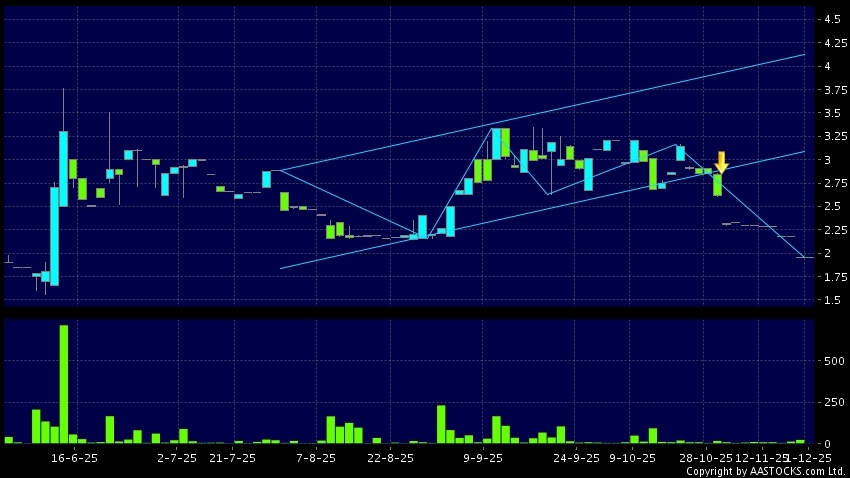The image size is (850, 478).
Task: Click the yellow down arrow signal marker
Action: 721,162
